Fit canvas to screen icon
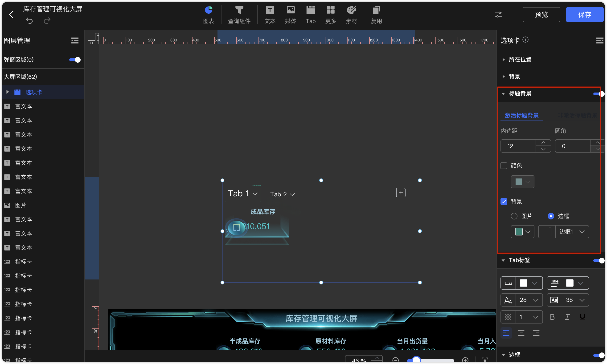 485,360
